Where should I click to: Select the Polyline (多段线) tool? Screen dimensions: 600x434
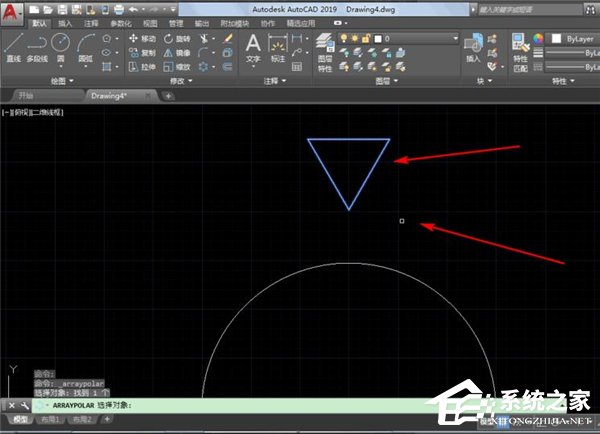pyautogui.click(x=37, y=47)
